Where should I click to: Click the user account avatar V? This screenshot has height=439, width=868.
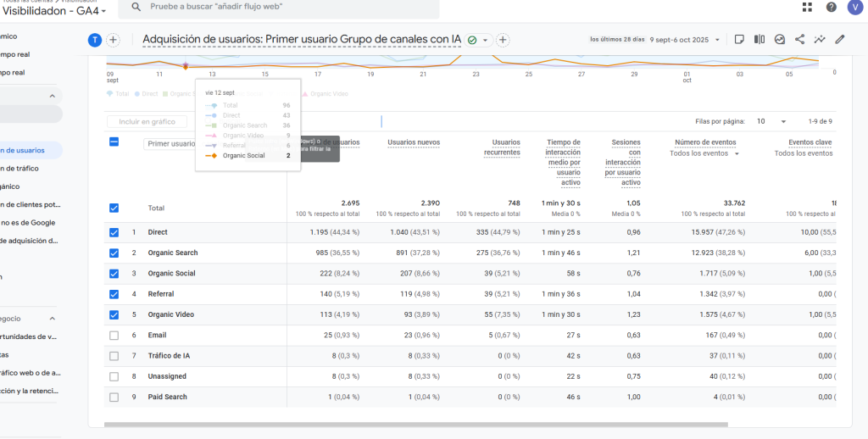click(855, 8)
